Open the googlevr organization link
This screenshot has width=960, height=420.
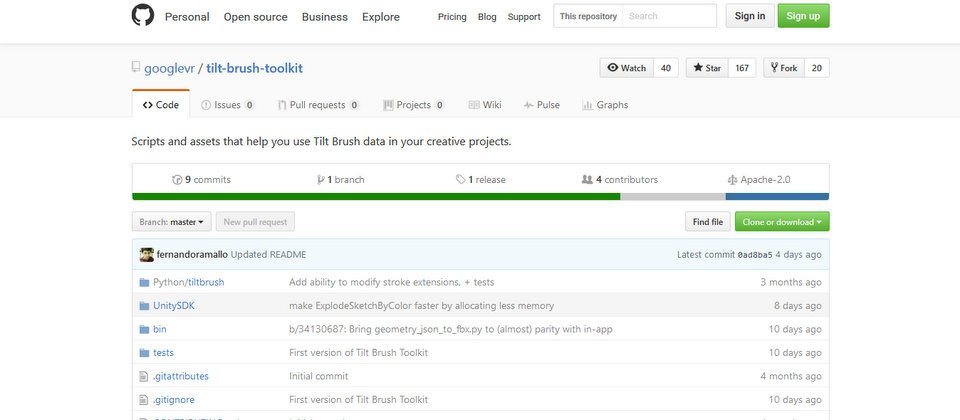[x=169, y=68]
